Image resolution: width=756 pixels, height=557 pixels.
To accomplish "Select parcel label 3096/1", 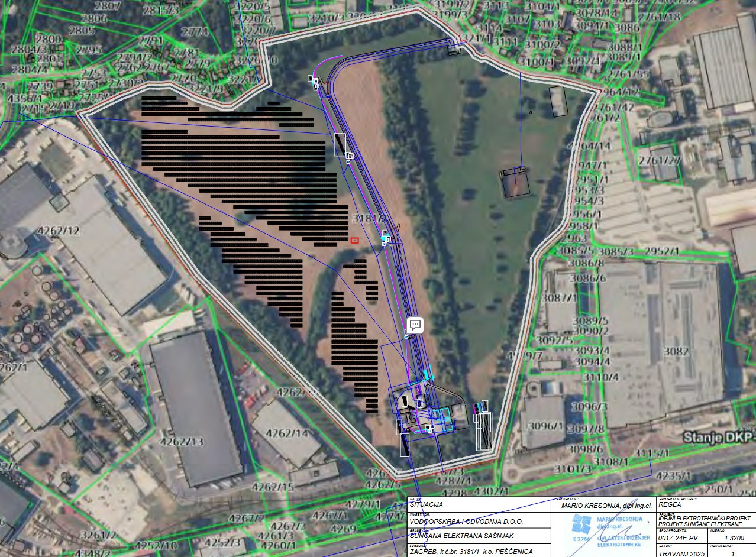I will (545, 425).
